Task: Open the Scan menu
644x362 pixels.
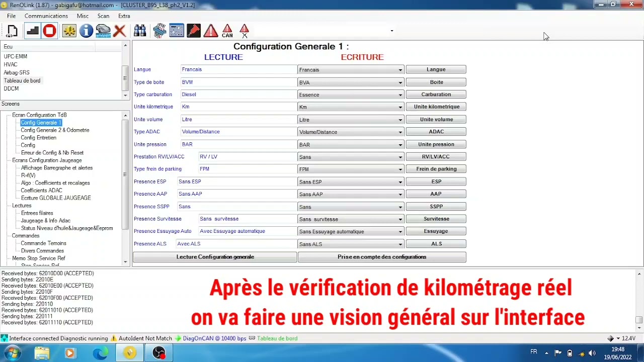Action: [x=103, y=16]
